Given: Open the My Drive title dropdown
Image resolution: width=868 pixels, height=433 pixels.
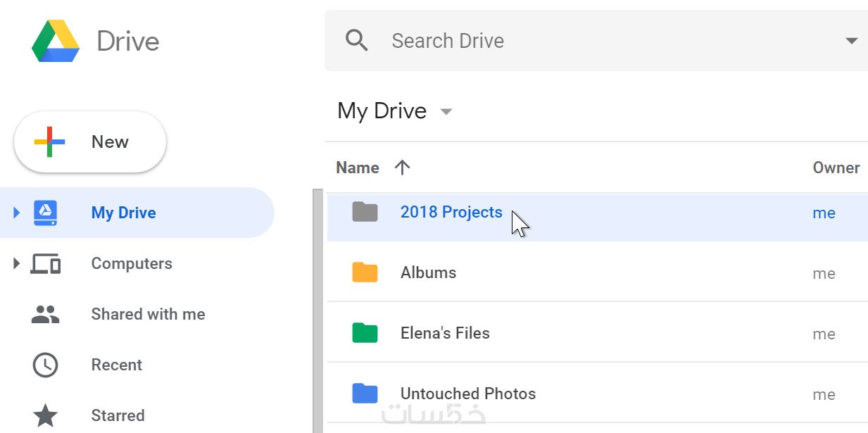Looking at the screenshot, I should pos(446,111).
